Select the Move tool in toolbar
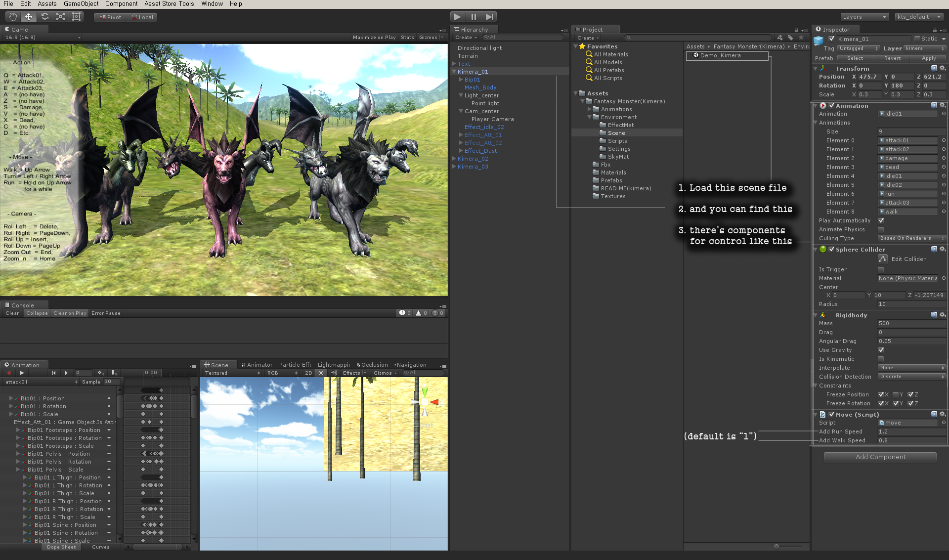Image resolution: width=949 pixels, height=560 pixels. [29, 17]
